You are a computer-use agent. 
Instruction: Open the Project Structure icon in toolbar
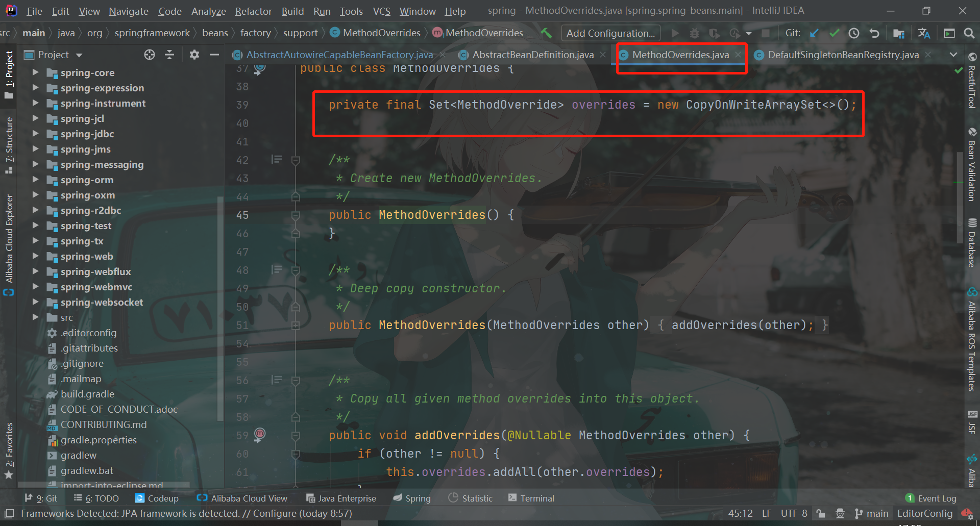pos(899,33)
